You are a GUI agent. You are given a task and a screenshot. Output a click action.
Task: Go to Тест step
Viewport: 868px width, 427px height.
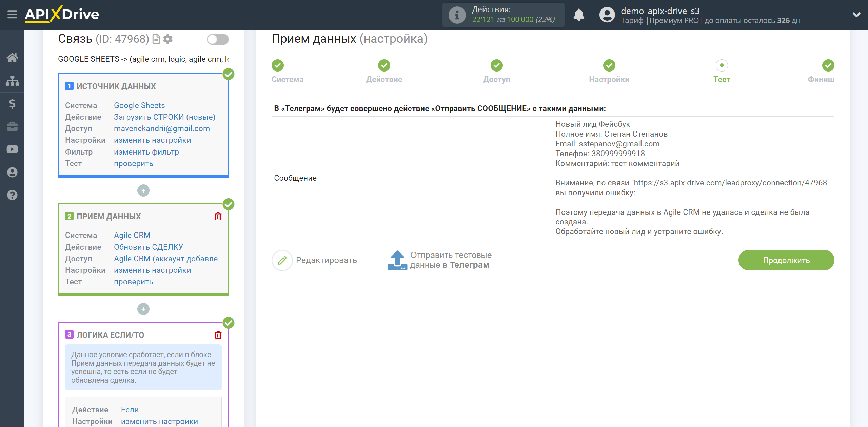[722, 65]
